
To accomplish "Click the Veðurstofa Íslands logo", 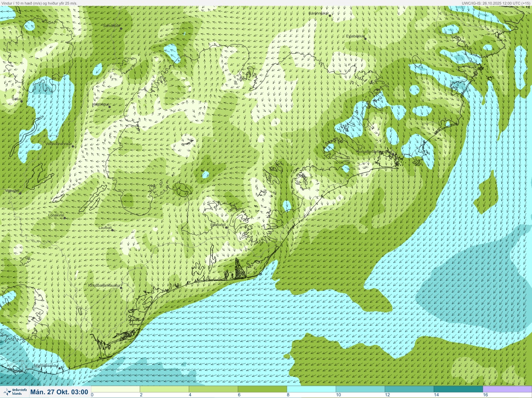I will click(14, 392).
